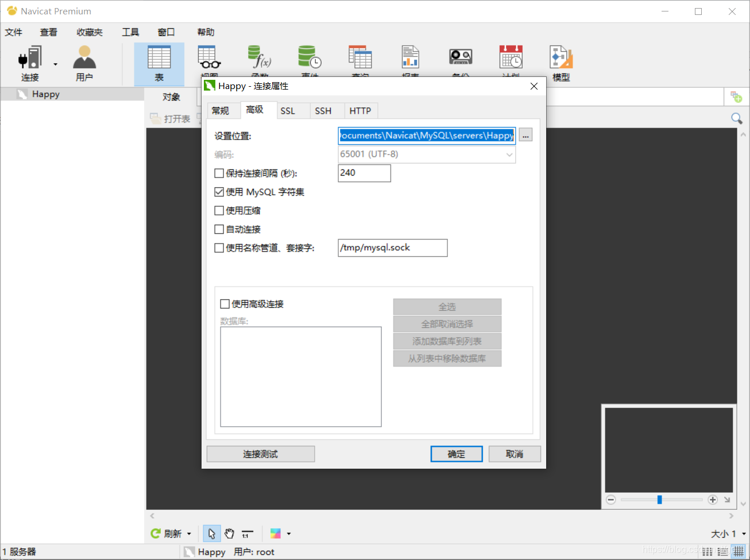Select the arrow pointer tool in bottom toolbar
Image resolution: width=750 pixels, height=560 pixels.
(x=211, y=534)
